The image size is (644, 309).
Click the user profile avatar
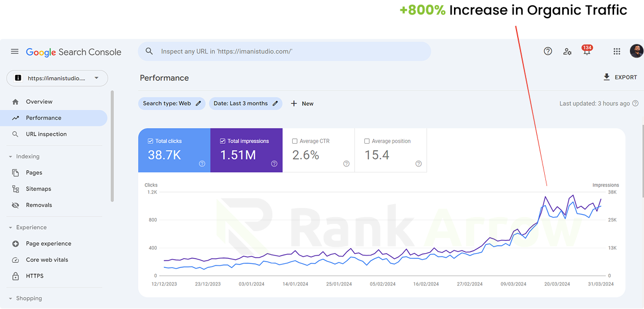click(x=636, y=51)
